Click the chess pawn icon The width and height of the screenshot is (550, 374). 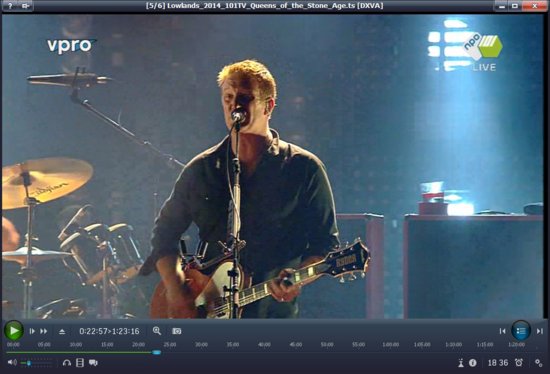pos(461,363)
